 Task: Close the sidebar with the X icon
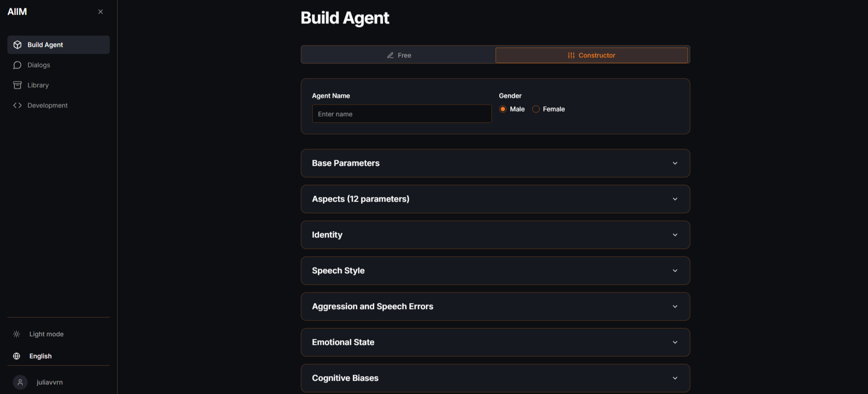[x=101, y=11]
